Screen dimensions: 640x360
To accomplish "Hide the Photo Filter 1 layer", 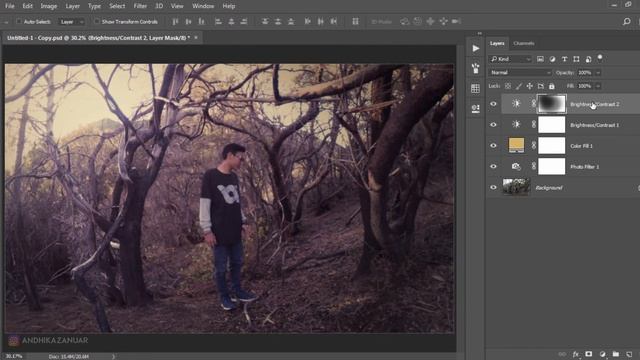I will [x=493, y=167].
